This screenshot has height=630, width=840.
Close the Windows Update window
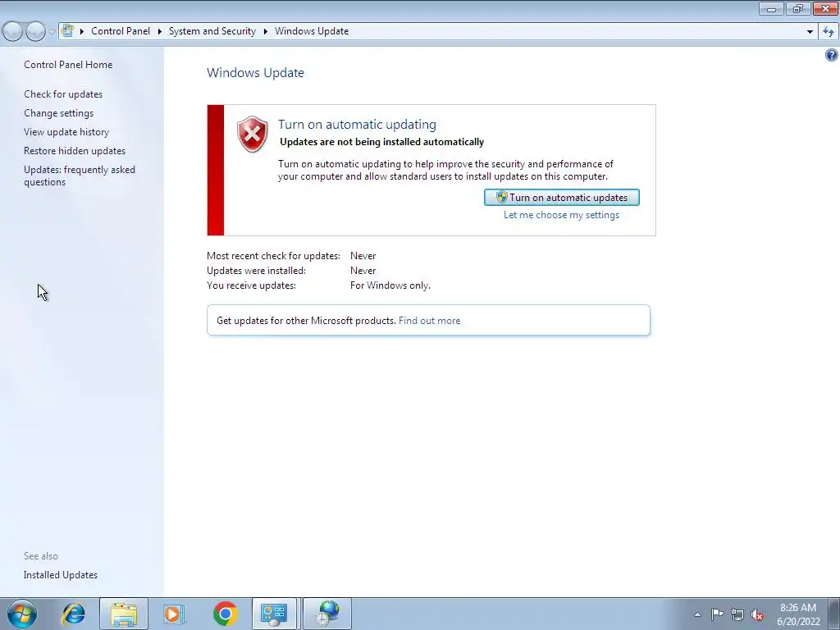tap(825, 8)
